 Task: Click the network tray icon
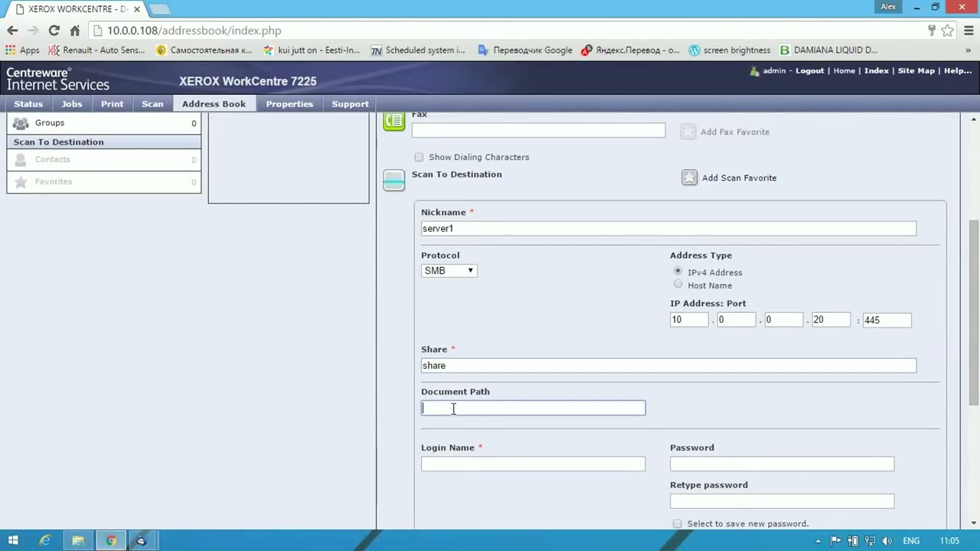pos(871,541)
